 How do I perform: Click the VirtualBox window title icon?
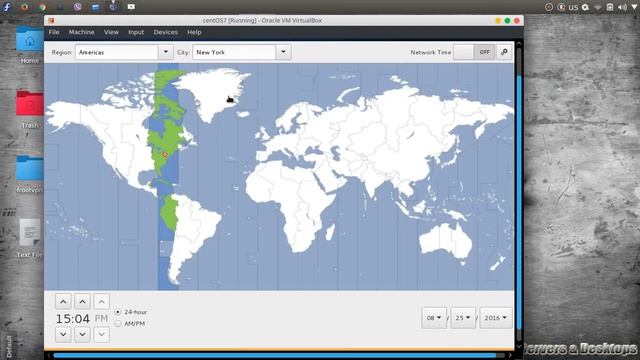click(x=51, y=20)
